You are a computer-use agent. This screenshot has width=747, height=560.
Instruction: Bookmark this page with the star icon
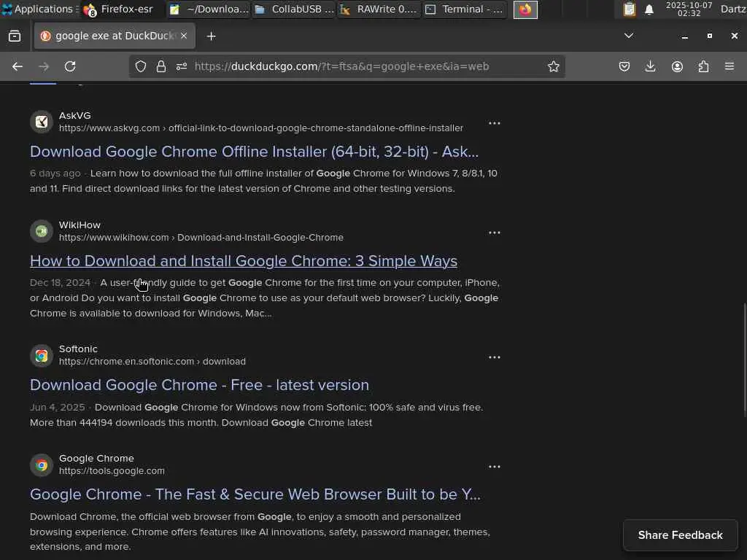553,66
